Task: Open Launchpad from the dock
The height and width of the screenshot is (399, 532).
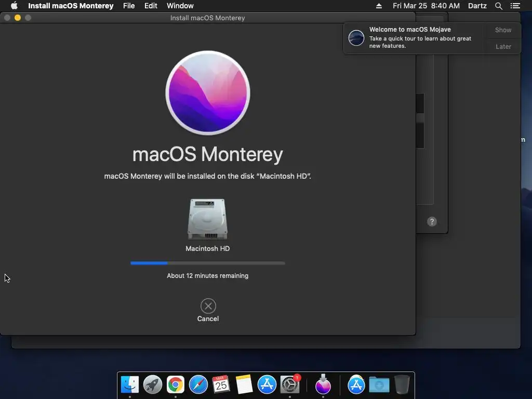Action: point(153,385)
